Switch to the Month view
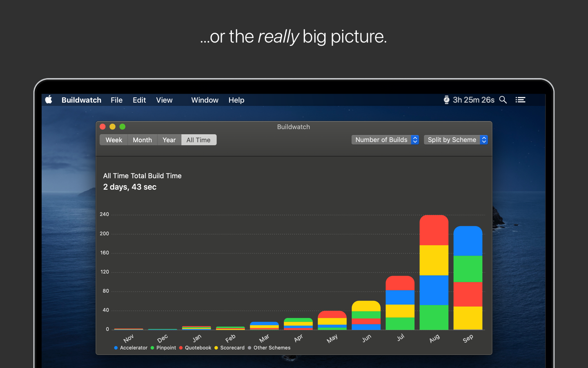 click(x=142, y=140)
